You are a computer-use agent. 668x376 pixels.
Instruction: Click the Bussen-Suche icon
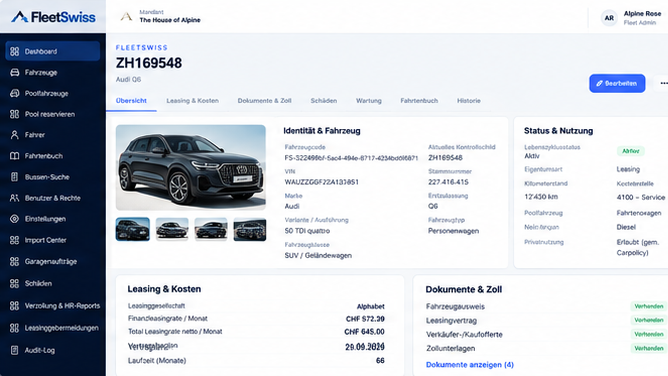pyautogui.click(x=14, y=177)
